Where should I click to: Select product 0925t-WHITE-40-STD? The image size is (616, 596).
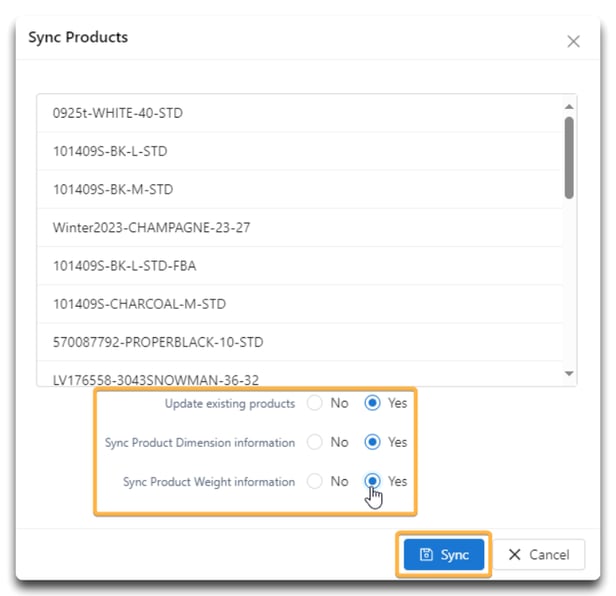tap(300, 113)
